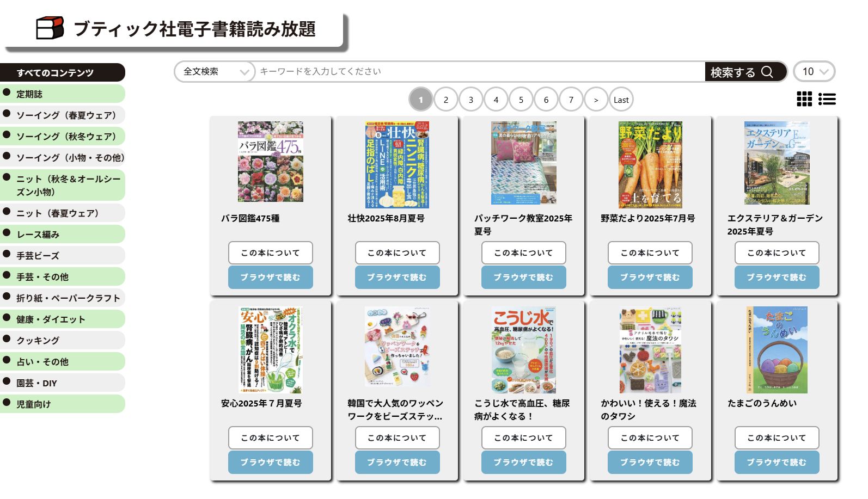Select the クッキング category

63,340
